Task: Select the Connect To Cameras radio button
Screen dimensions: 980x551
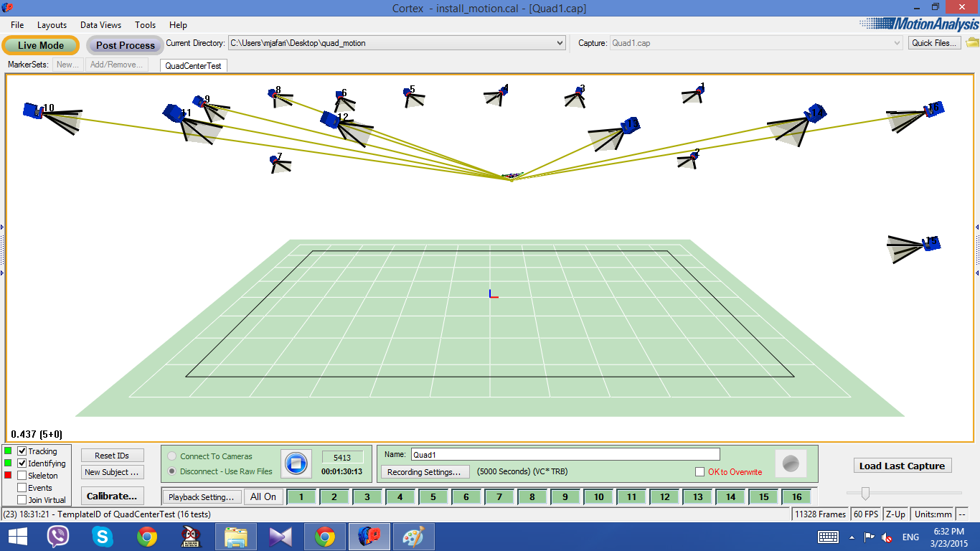Action: (x=172, y=456)
